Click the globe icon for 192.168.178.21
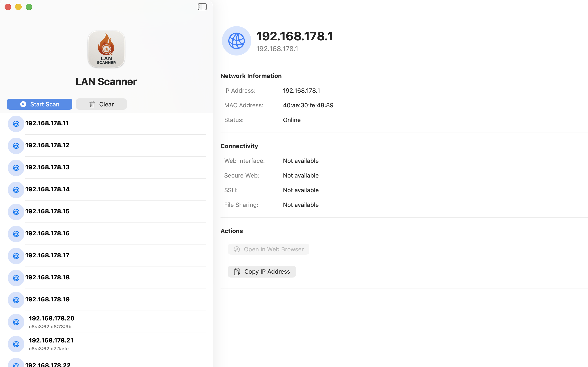588x367 pixels. [16, 344]
